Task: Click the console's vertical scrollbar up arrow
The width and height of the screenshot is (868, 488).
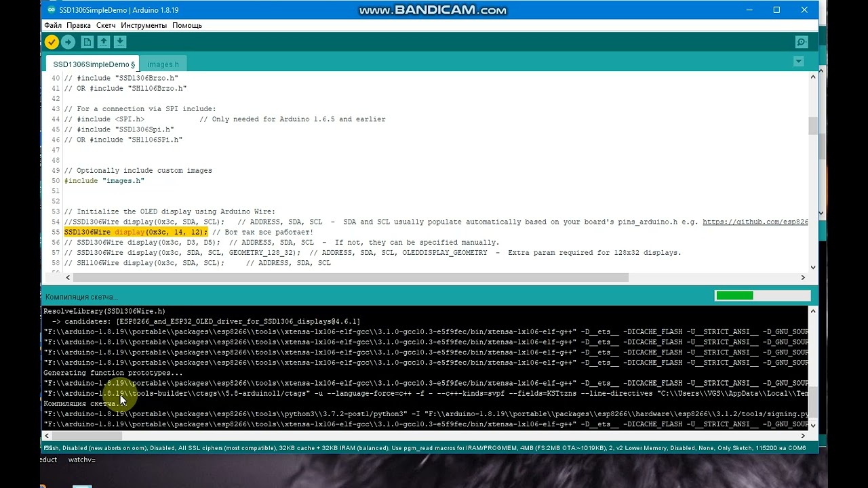Action: (813, 311)
